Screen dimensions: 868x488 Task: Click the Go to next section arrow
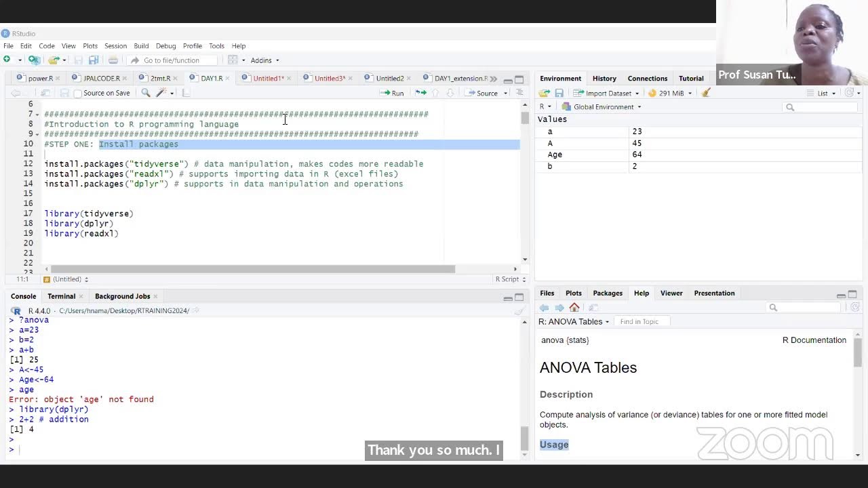[450, 93]
